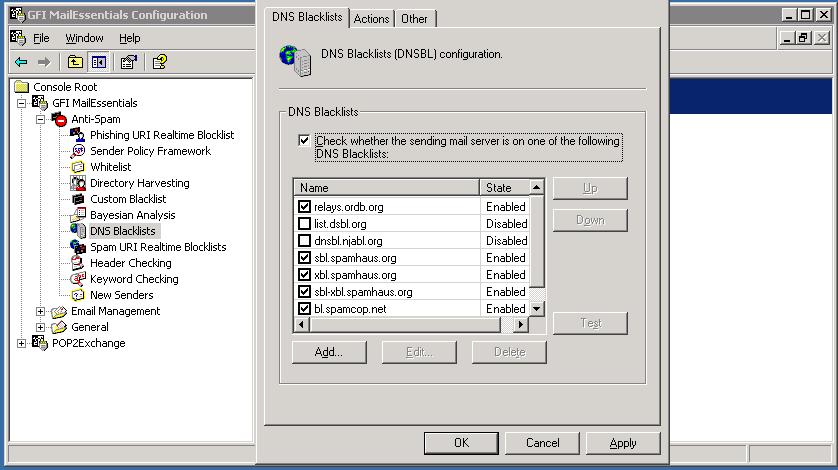
Task: Select Phishing URI Realtime Blocklist node
Action: (161, 135)
